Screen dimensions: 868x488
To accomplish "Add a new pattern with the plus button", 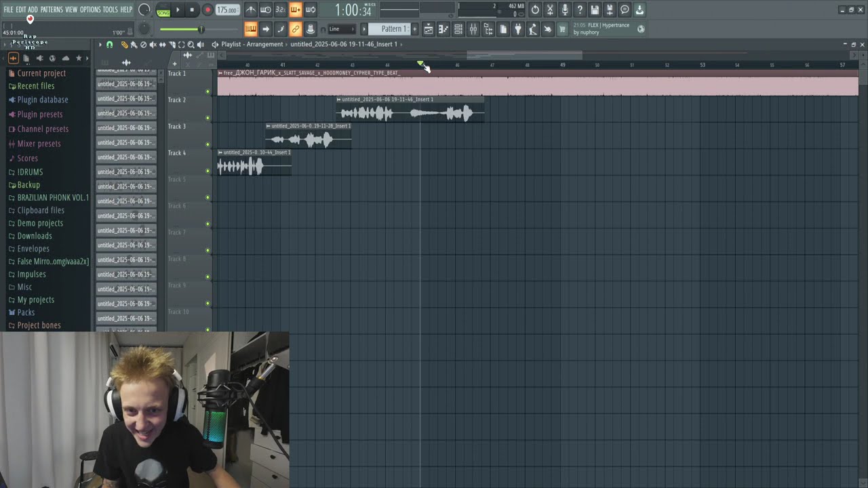I will [414, 29].
